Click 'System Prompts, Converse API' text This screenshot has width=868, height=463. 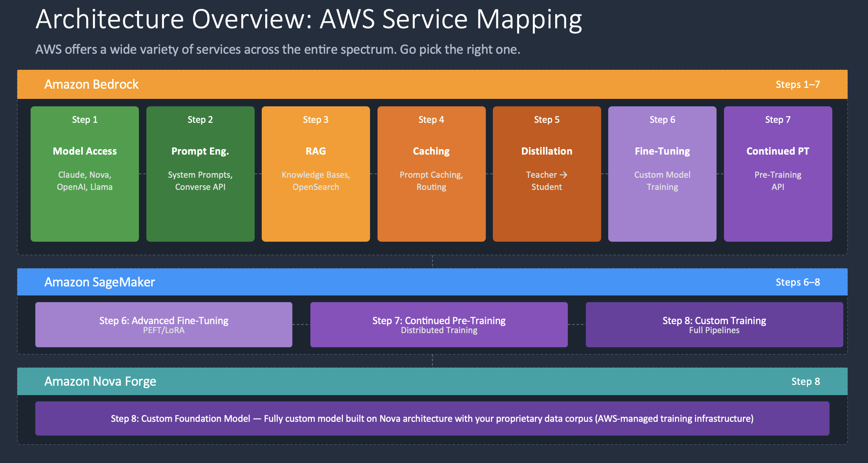coord(200,181)
